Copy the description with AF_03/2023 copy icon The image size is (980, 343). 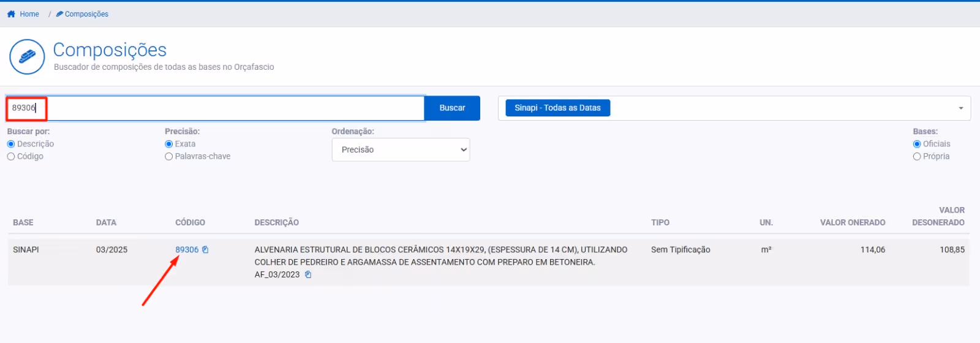[308, 275]
